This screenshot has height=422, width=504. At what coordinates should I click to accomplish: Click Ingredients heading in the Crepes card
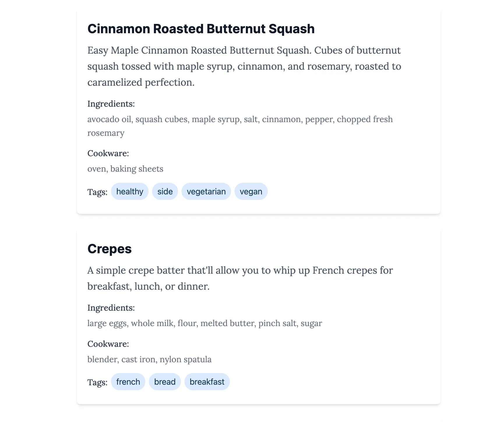111,308
